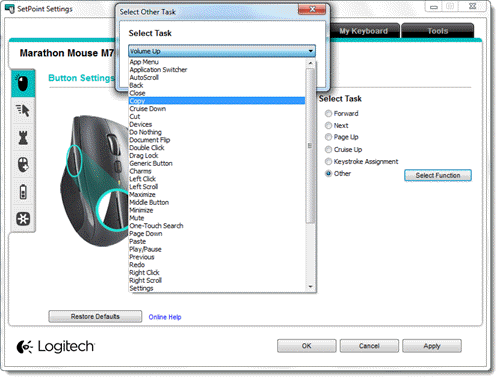Pick Charms from the task list
The height and width of the screenshot is (380, 500).
(x=217, y=171)
